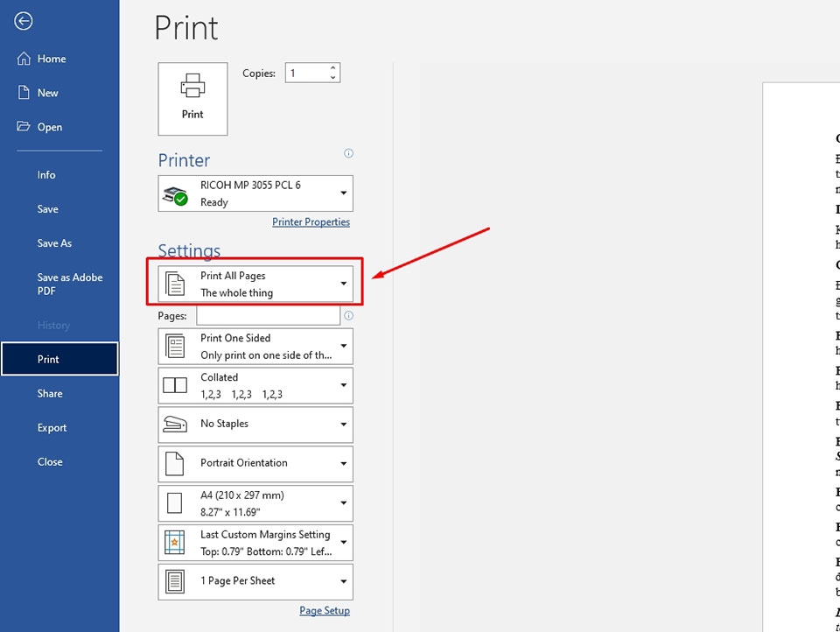The image size is (840, 632).
Task: Click the 1 Page Per Sheet icon
Action: [x=175, y=581]
